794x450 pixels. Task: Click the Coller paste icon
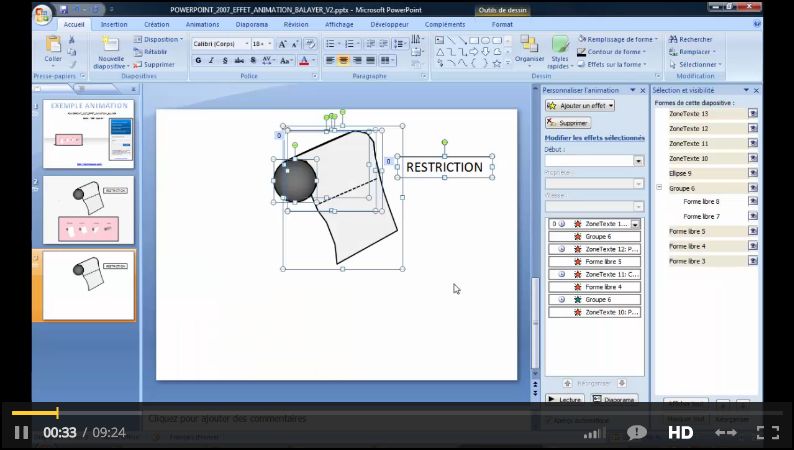(53, 45)
